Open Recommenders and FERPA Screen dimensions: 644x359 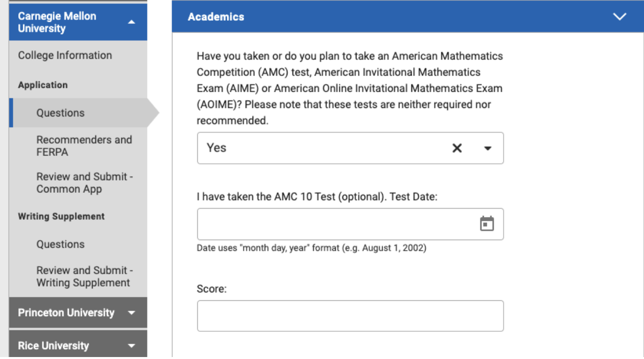(x=84, y=146)
